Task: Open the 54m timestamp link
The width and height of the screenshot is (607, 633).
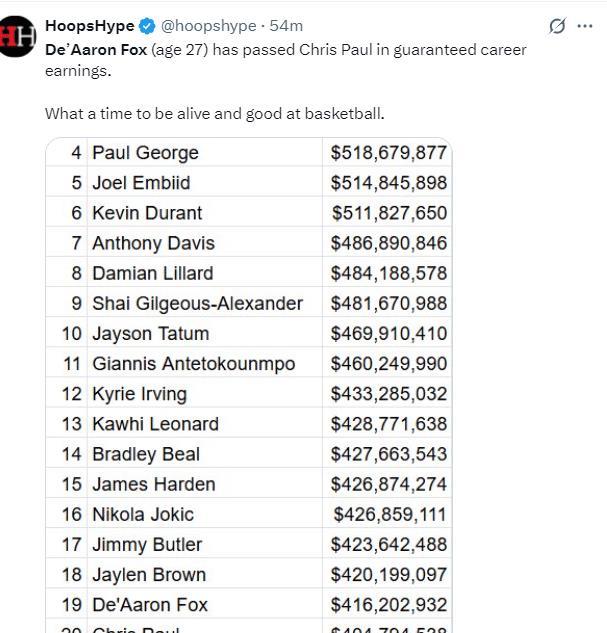Action: click(x=286, y=26)
